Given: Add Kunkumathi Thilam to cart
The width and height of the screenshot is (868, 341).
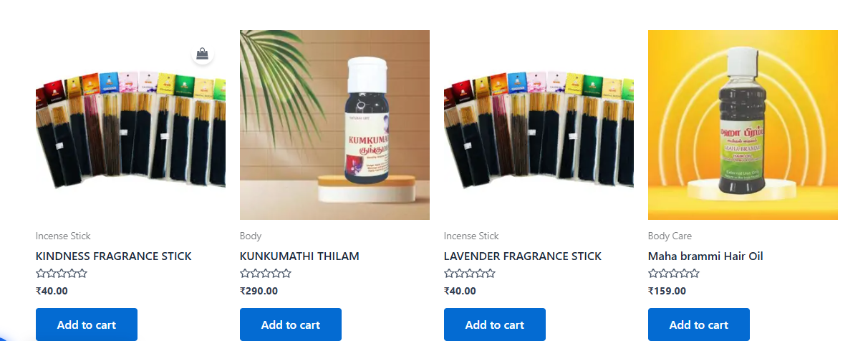Looking at the screenshot, I should point(291,325).
